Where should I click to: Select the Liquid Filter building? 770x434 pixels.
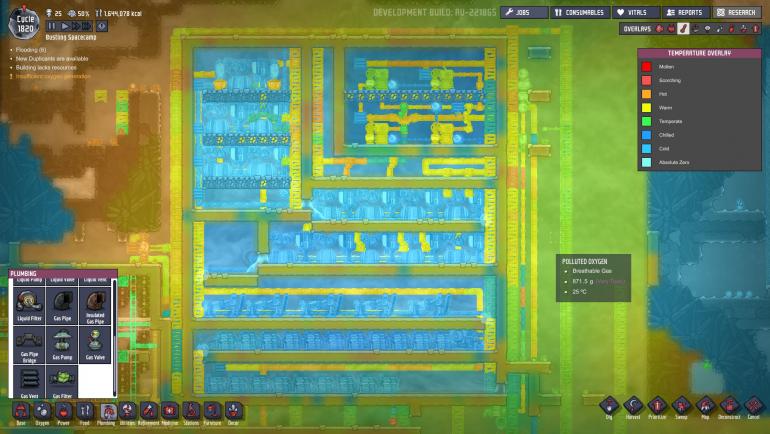(x=29, y=305)
